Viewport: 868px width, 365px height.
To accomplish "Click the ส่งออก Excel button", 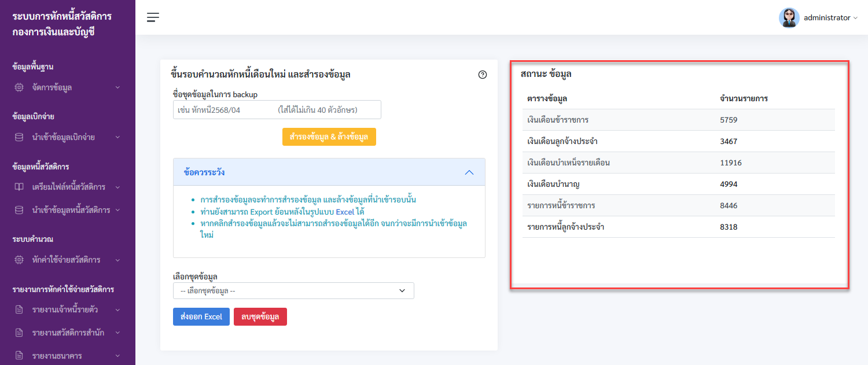I will [x=201, y=317].
